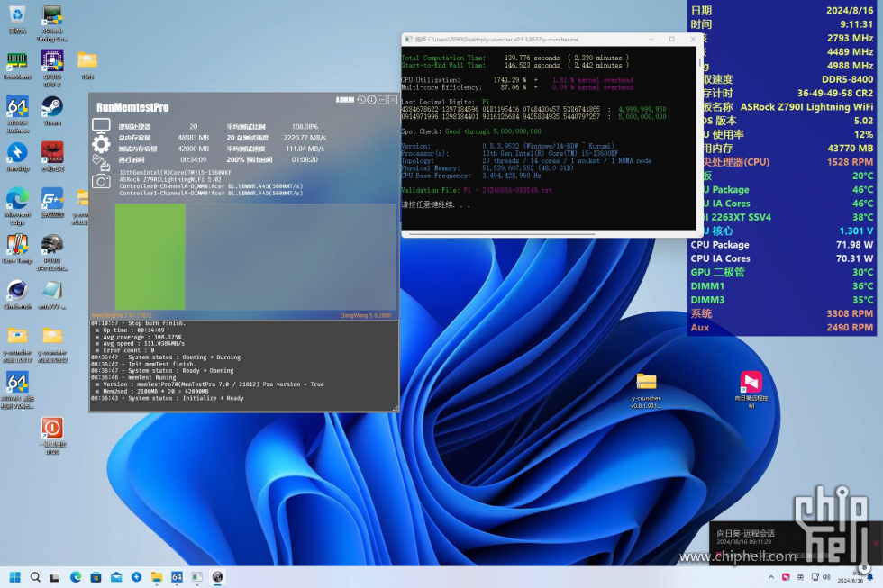
Task: Expand the system tray hidden icons chevron
Action: click(770, 577)
